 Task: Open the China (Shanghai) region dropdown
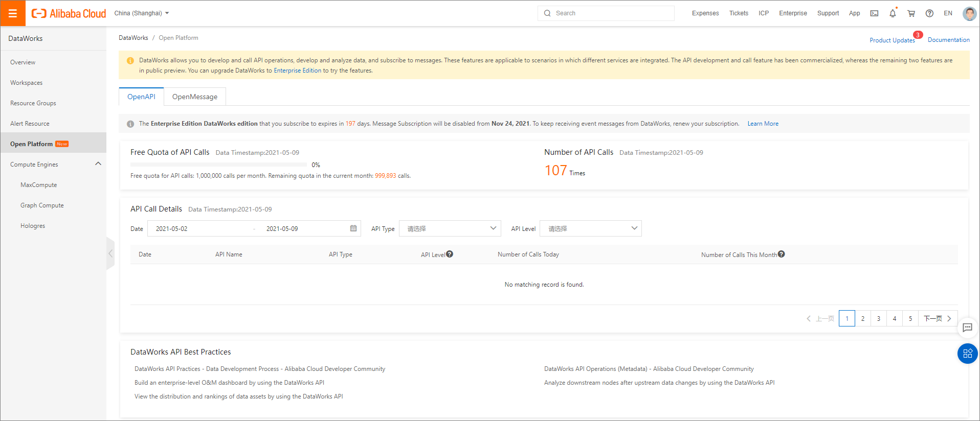pos(142,13)
